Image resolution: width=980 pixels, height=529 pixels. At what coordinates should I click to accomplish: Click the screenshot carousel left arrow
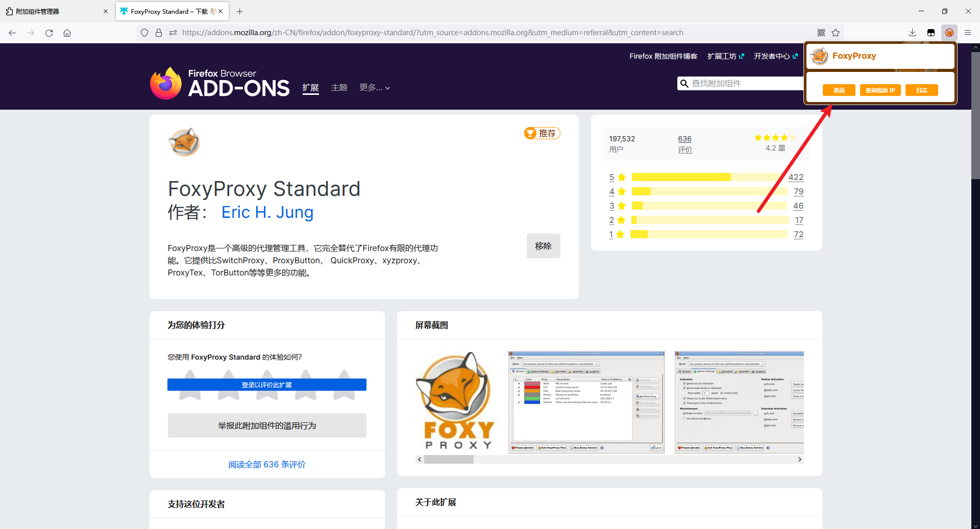[x=420, y=460]
